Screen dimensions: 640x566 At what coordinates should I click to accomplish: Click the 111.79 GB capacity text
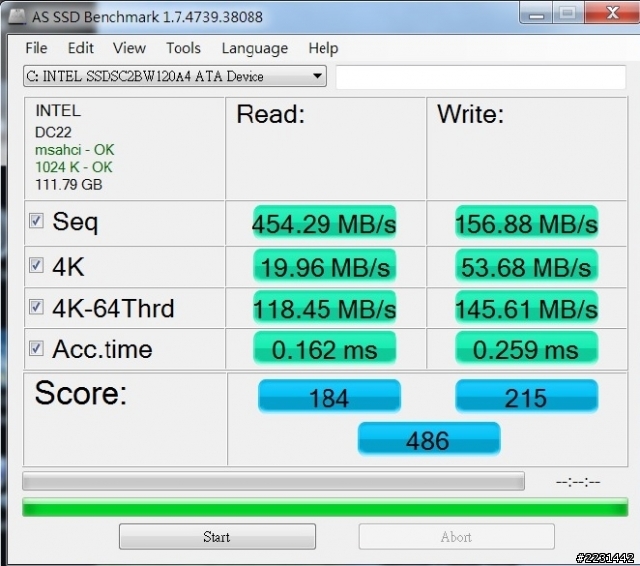coord(69,184)
